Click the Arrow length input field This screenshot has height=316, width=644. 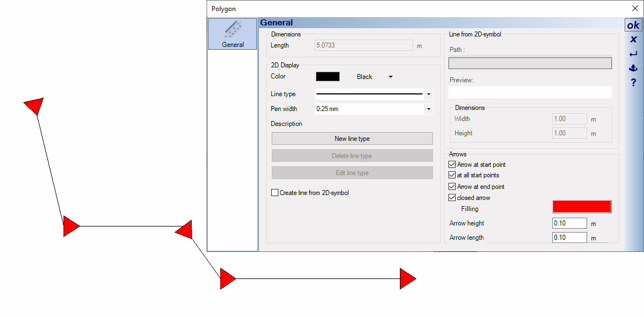pyautogui.click(x=569, y=238)
